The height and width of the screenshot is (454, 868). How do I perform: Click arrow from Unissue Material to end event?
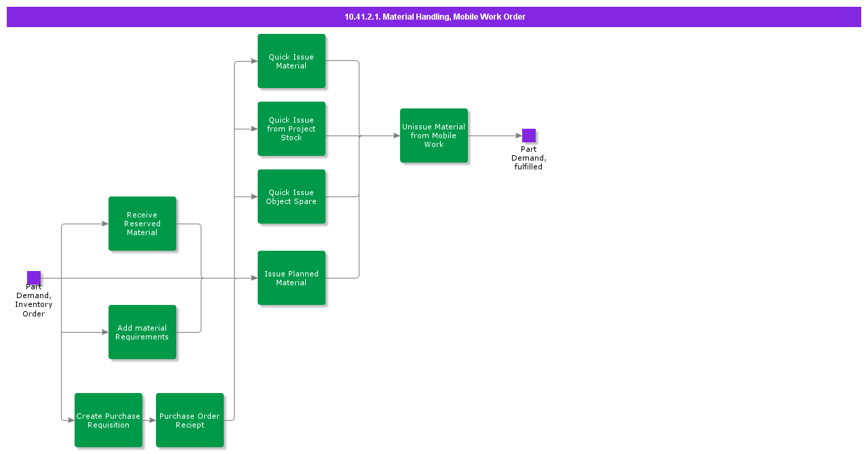click(495, 136)
